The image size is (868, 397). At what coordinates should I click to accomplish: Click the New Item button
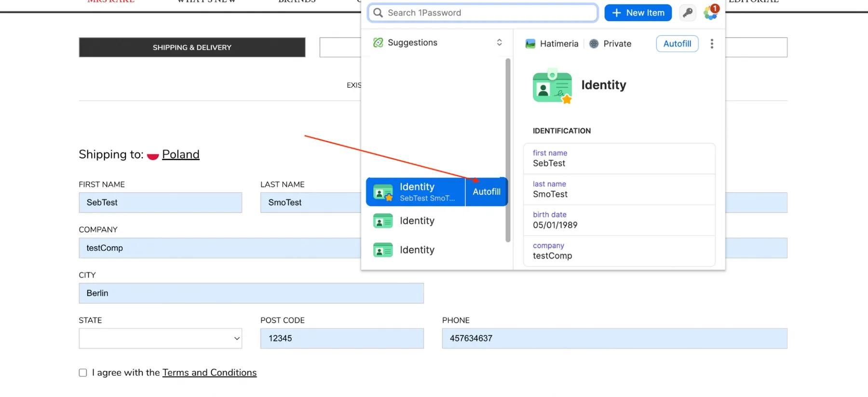tap(637, 13)
